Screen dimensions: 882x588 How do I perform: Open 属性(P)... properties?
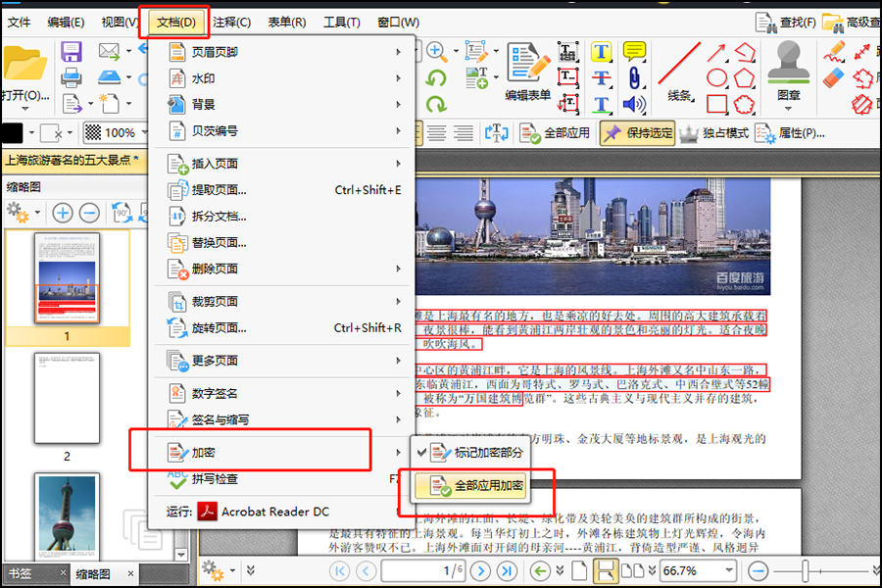(x=790, y=133)
